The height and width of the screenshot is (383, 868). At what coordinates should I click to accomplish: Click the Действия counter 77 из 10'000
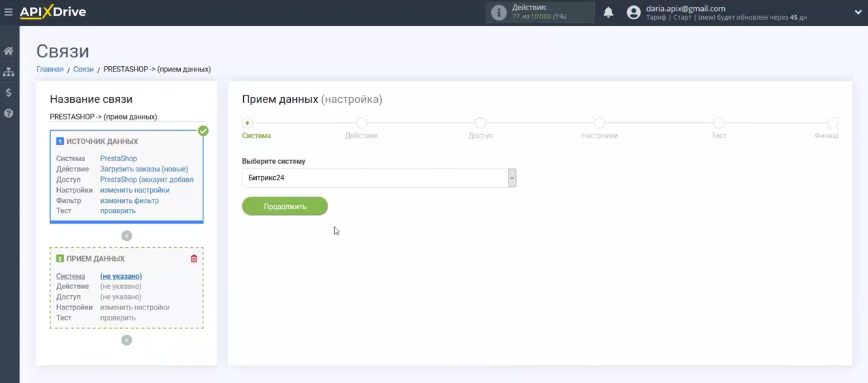pos(539,17)
